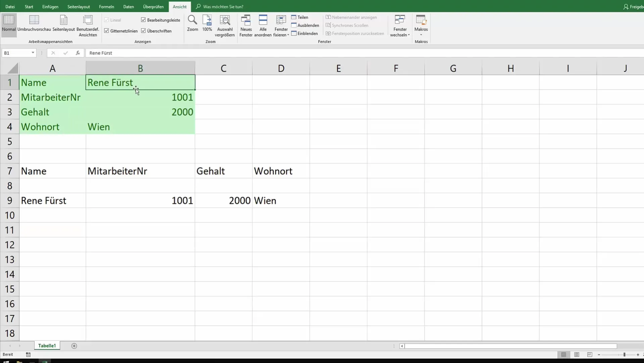Toggle the Gitternetzlinien checkbox
644x363 pixels.
(106, 31)
